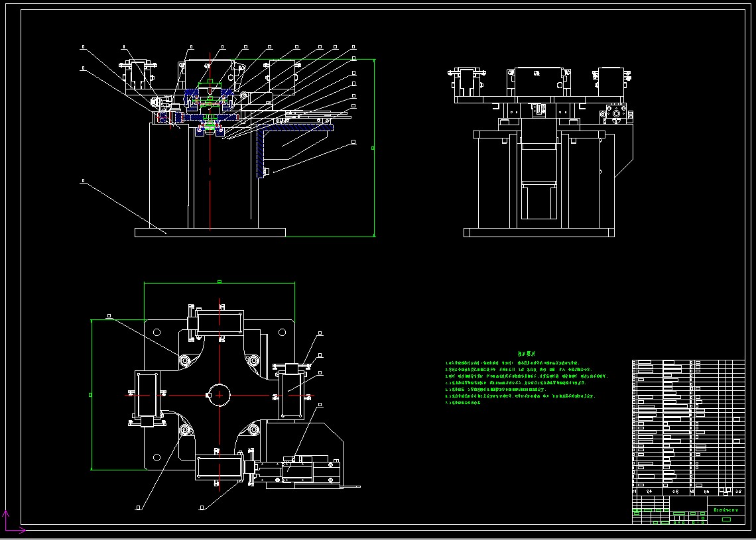756x540 pixels.
Task: Select the left clamp block in plan view
Action: tap(147, 394)
